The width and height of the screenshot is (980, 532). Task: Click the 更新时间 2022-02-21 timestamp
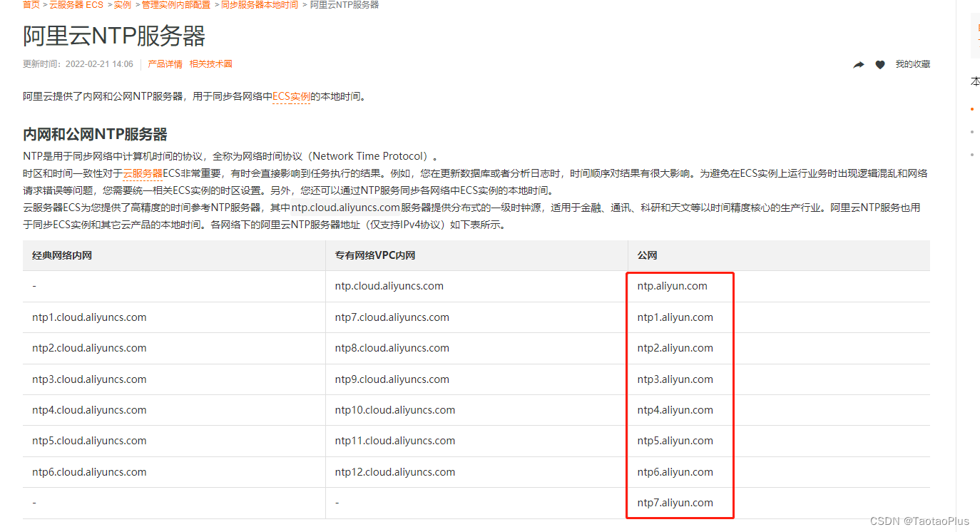(x=78, y=64)
